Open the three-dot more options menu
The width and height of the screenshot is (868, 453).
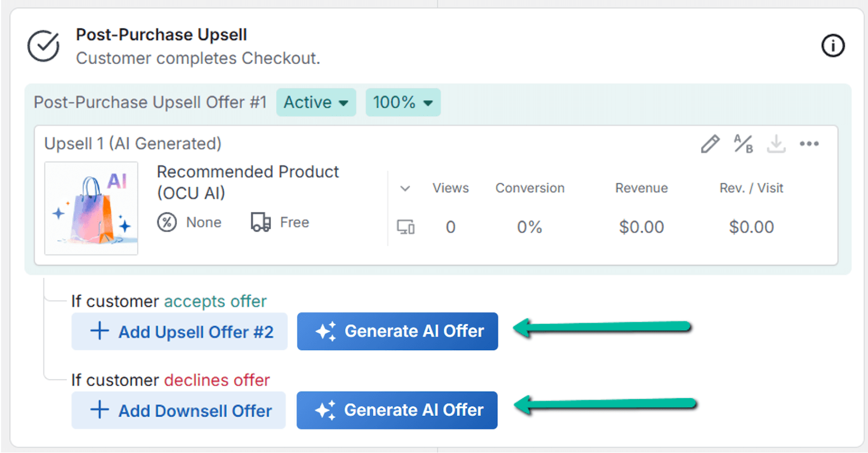pos(809,144)
